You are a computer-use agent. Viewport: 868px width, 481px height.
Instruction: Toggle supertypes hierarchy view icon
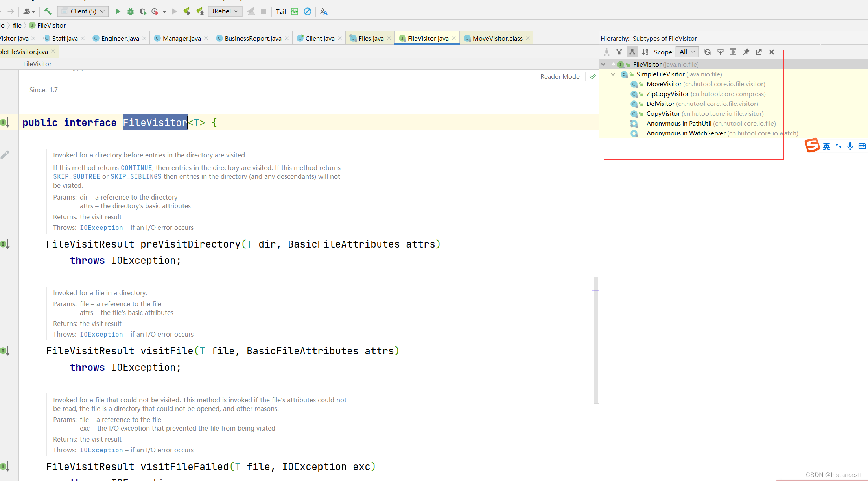click(x=619, y=52)
